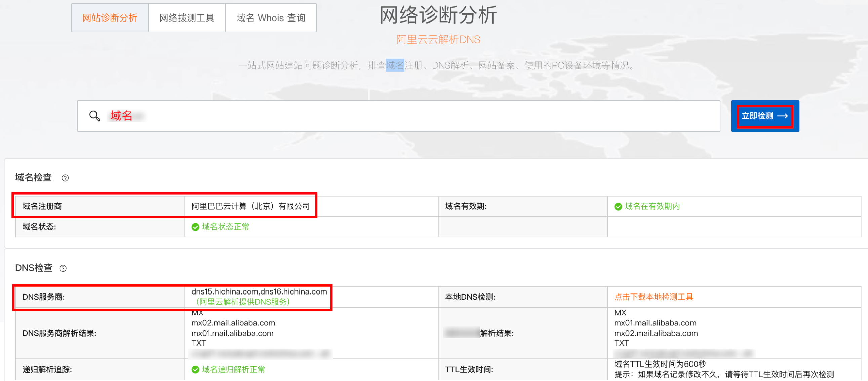Click the 网络诊断分析 page heading

click(438, 15)
